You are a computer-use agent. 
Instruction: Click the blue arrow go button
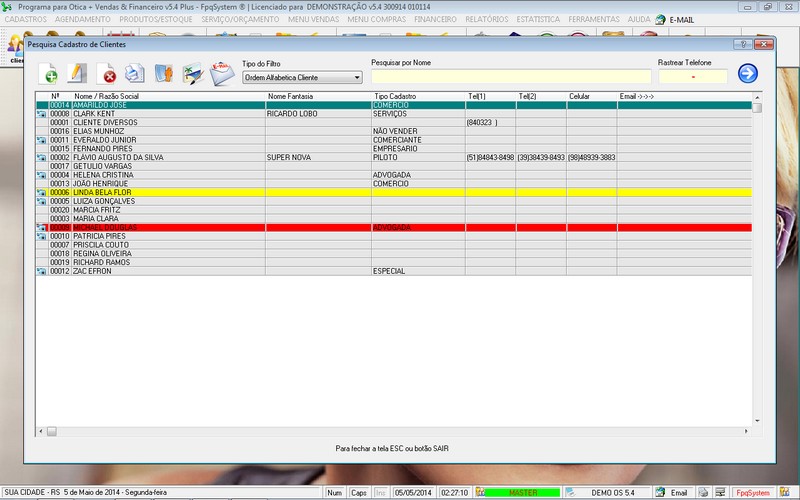coord(747,73)
